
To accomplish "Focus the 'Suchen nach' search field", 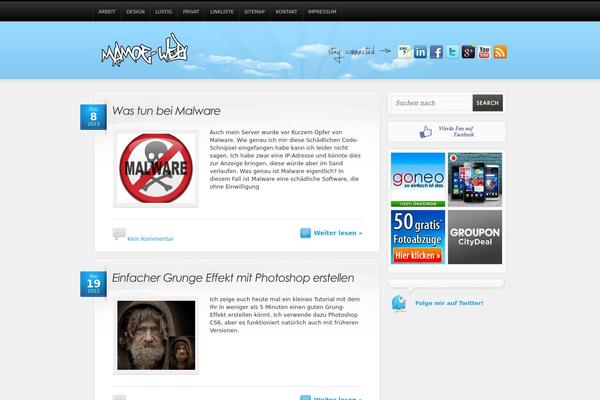I will pos(431,103).
